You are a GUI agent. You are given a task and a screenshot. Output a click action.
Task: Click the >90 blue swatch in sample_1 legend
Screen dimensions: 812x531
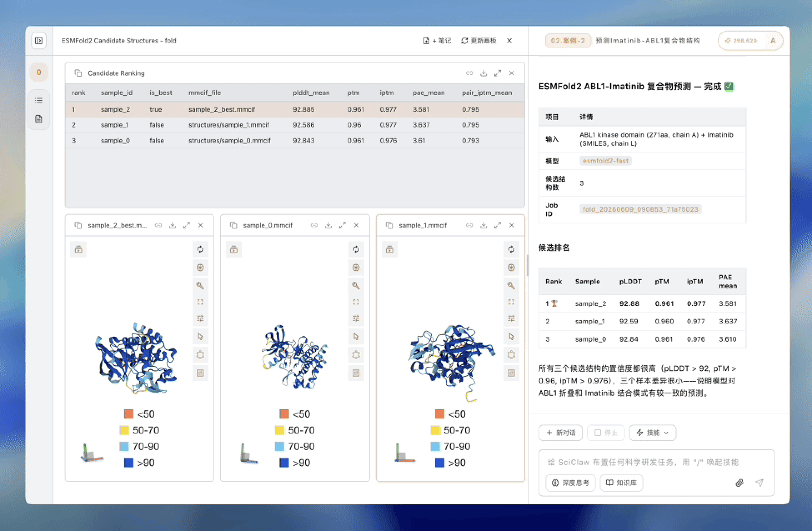click(440, 463)
